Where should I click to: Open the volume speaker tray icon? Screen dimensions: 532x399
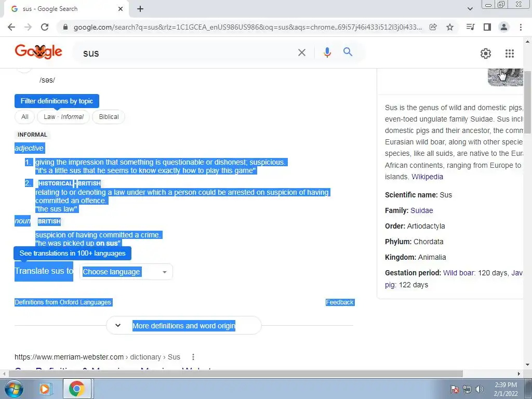480,389
